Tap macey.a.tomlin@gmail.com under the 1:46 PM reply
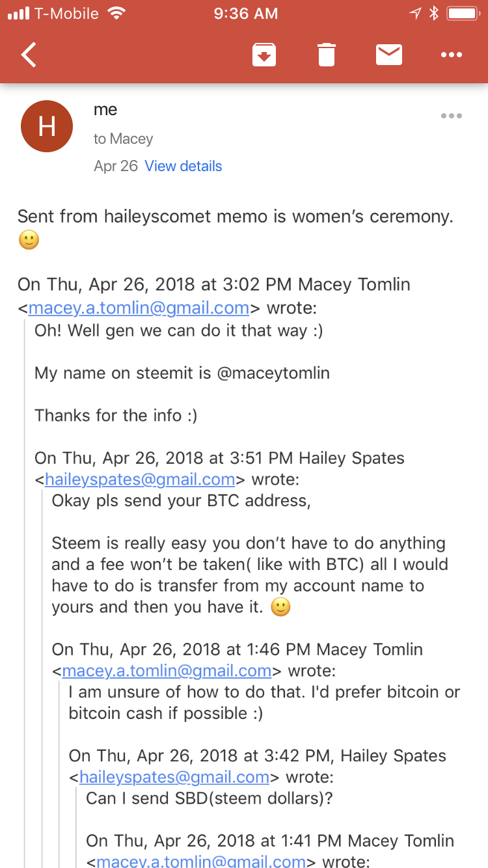 [167, 670]
